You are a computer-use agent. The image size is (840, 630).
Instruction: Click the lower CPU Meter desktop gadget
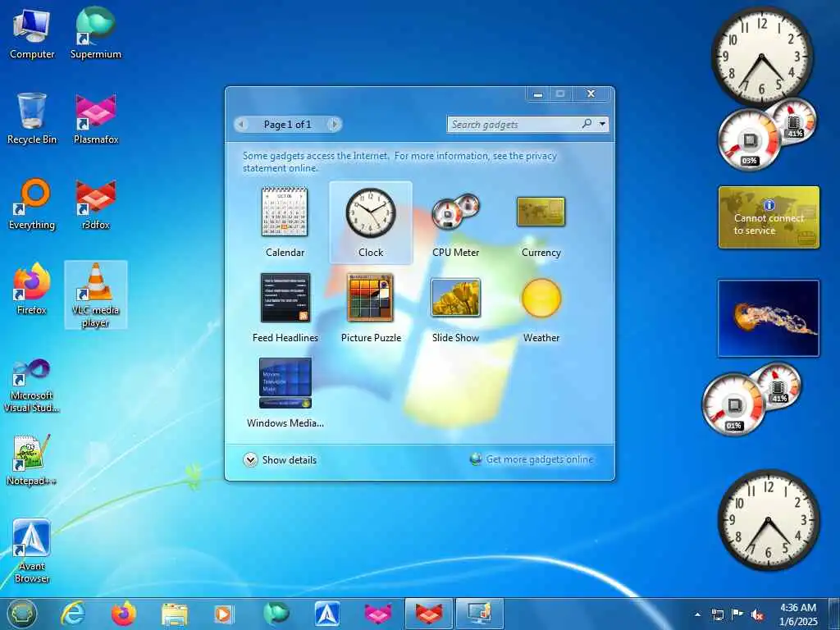[x=751, y=399]
